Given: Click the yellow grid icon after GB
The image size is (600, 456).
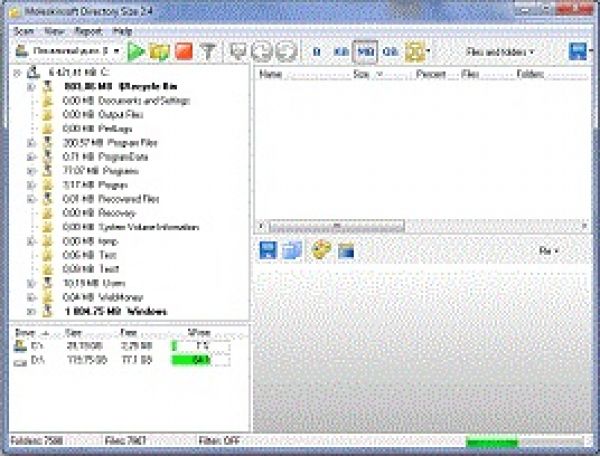Looking at the screenshot, I should [414, 52].
